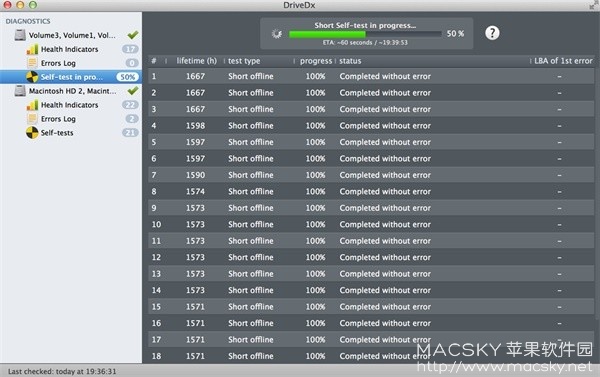Image resolution: width=600 pixels, height=377 pixels.
Task: Select the Volume3 drive icon
Action: [20, 35]
